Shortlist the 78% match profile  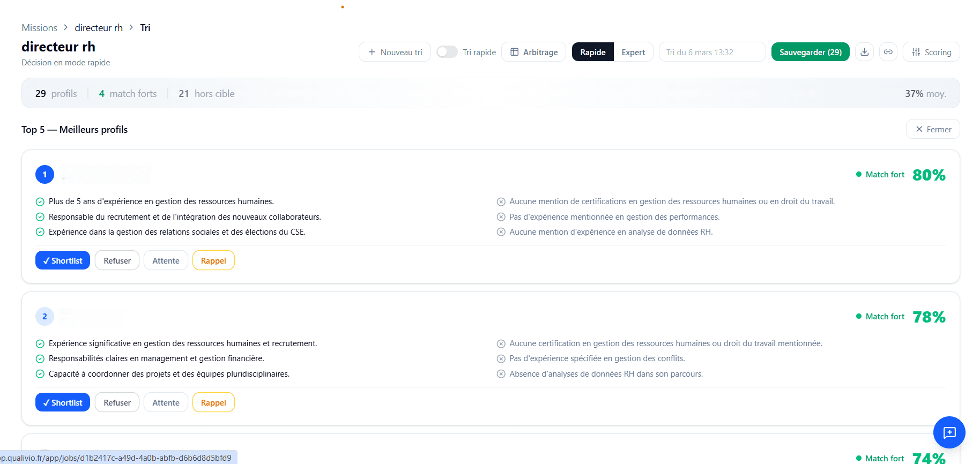63,402
